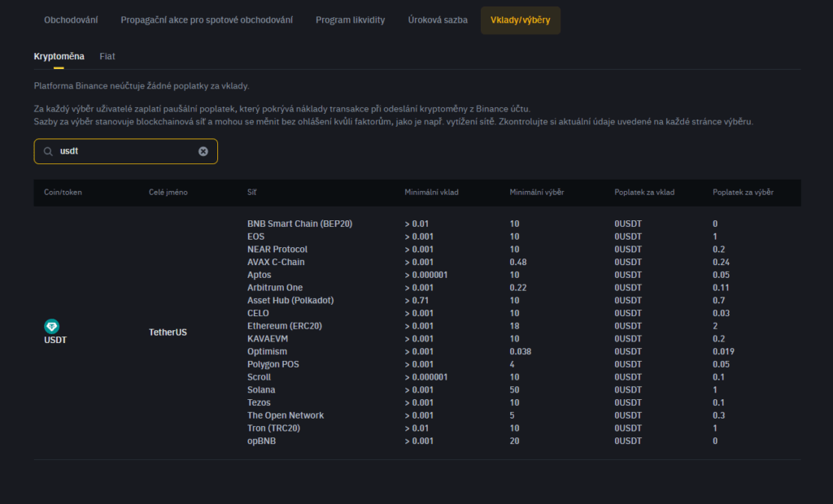The image size is (833, 504).
Task: Select the Tron (TRC20) network
Action: pyautogui.click(x=273, y=428)
